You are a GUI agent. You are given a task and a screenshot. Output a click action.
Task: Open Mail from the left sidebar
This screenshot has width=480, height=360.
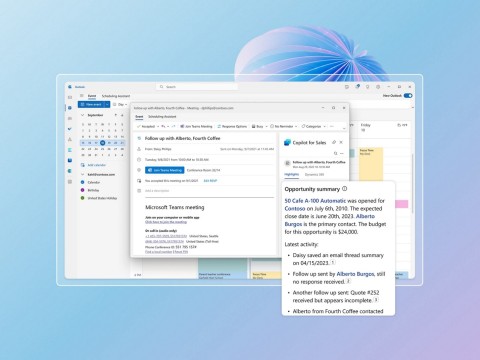pos(70,97)
